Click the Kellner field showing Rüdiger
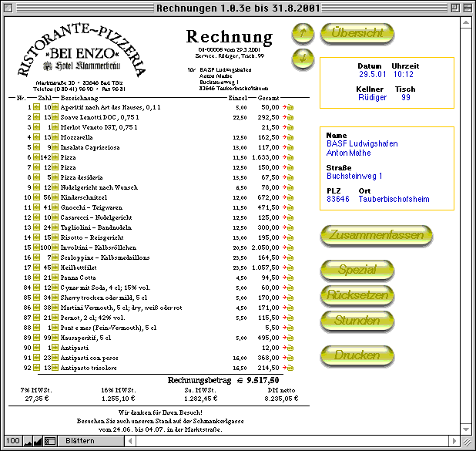This screenshot has width=476, height=451. click(x=371, y=98)
